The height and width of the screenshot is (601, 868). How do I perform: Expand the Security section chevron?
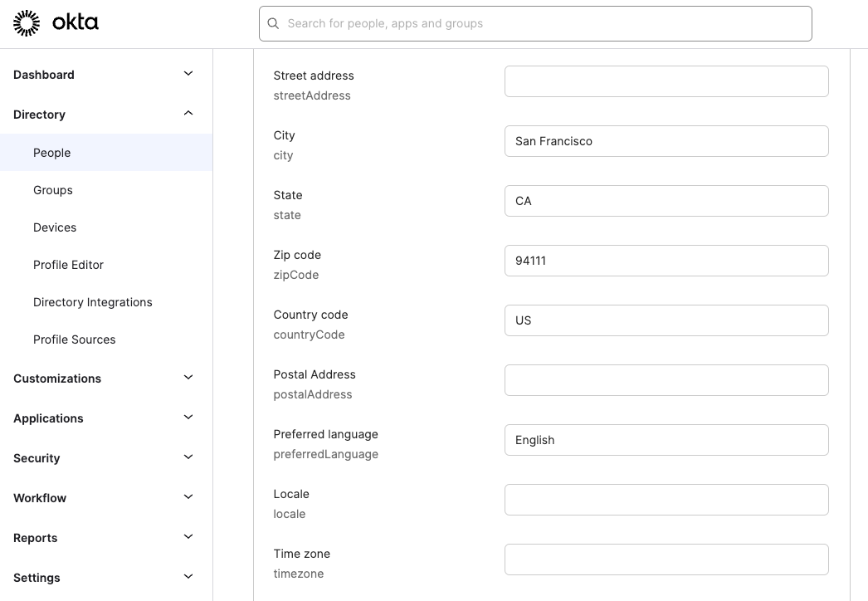click(188, 457)
